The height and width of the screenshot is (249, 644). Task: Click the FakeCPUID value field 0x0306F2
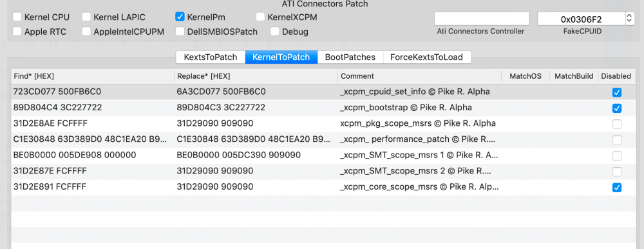pyautogui.click(x=581, y=19)
